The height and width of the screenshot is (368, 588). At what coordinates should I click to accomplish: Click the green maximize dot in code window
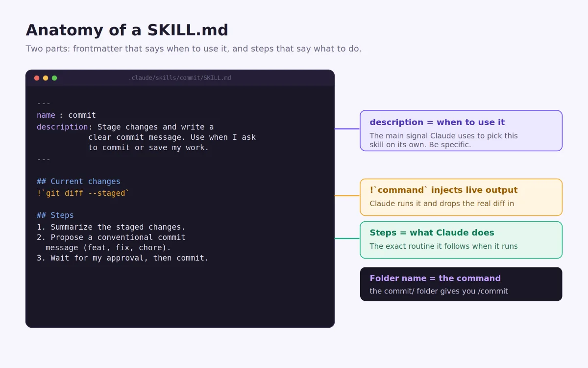click(x=54, y=78)
